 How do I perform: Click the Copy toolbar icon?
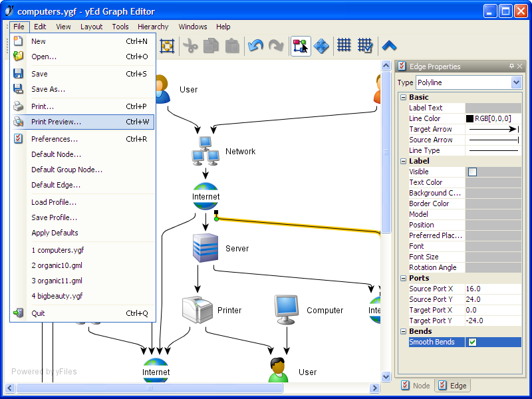point(211,46)
